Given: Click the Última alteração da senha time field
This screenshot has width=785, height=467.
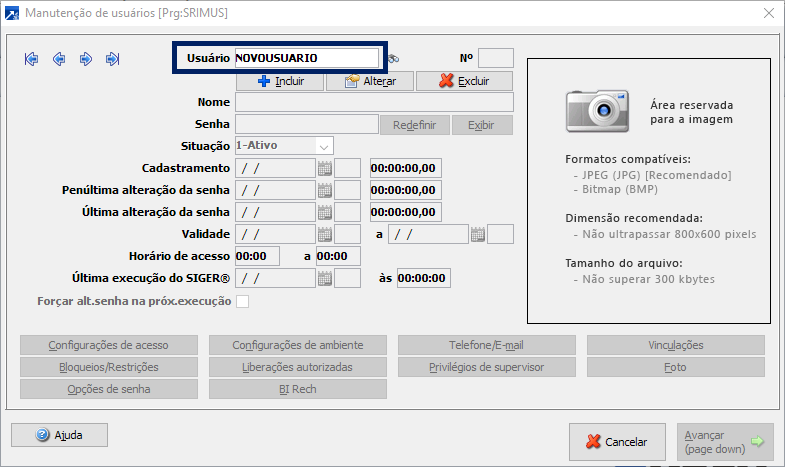Looking at the screenshot, I should (406, 212).
